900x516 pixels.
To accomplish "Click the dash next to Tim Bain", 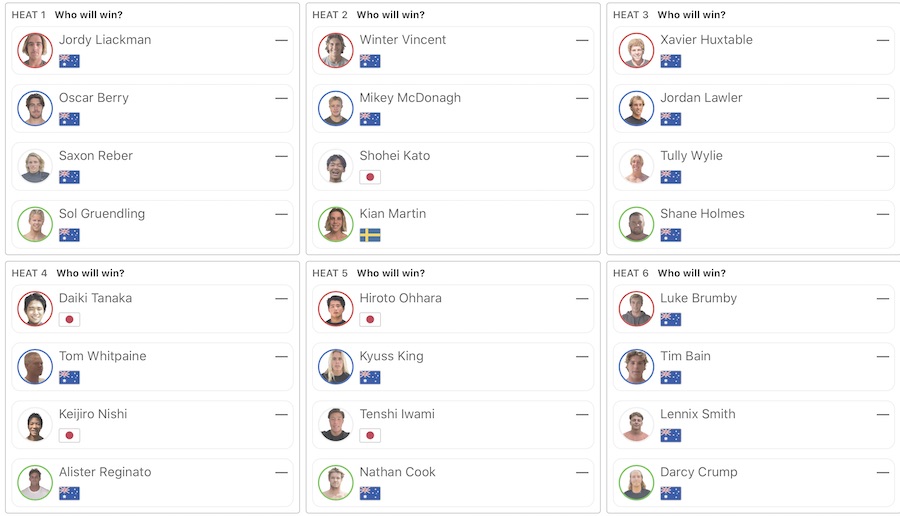I will [x=883, y=356].
